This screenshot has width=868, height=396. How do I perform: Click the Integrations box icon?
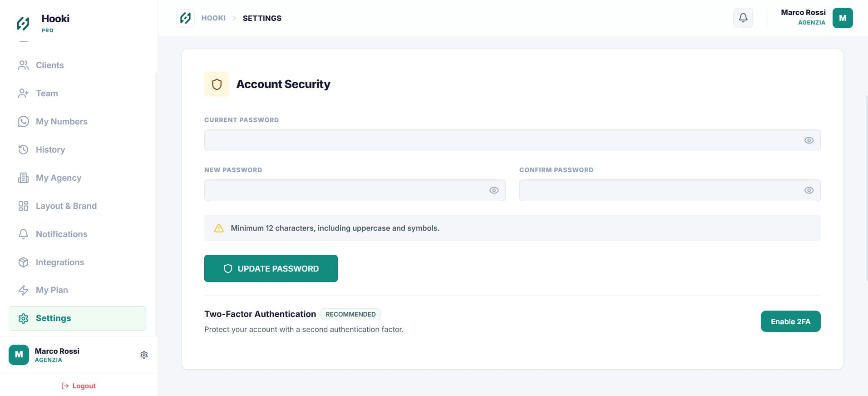click(x=23, y=262)
